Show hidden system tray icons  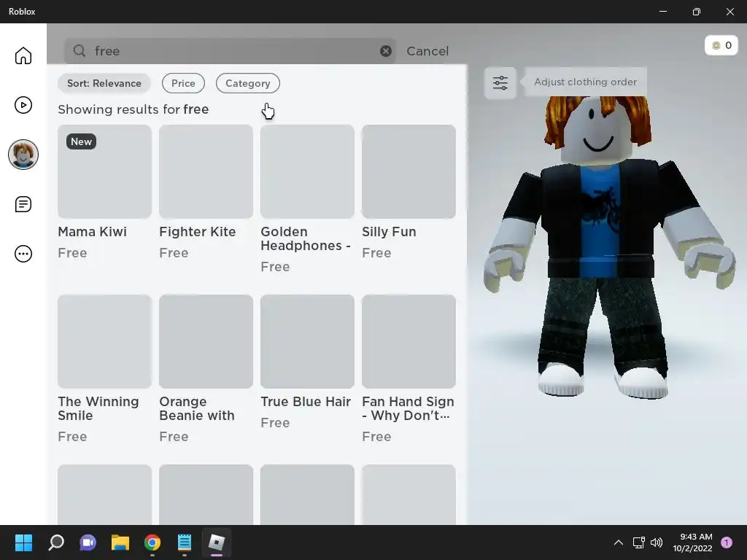(619, 542)
